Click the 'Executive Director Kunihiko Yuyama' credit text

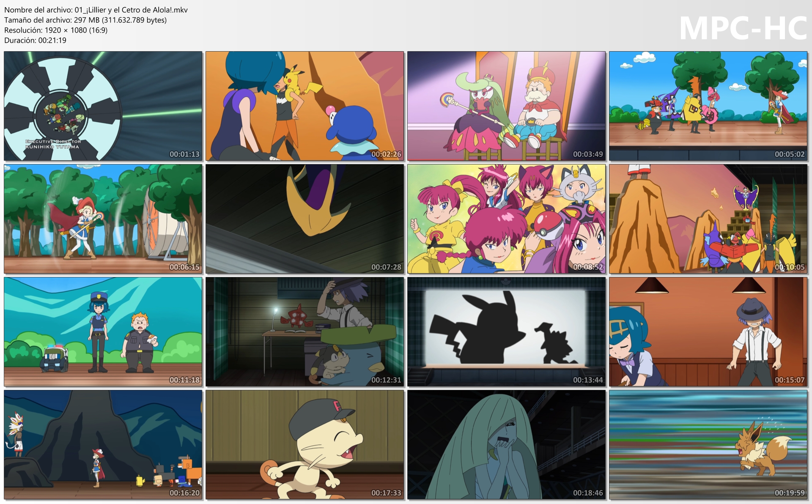[53, 144]
